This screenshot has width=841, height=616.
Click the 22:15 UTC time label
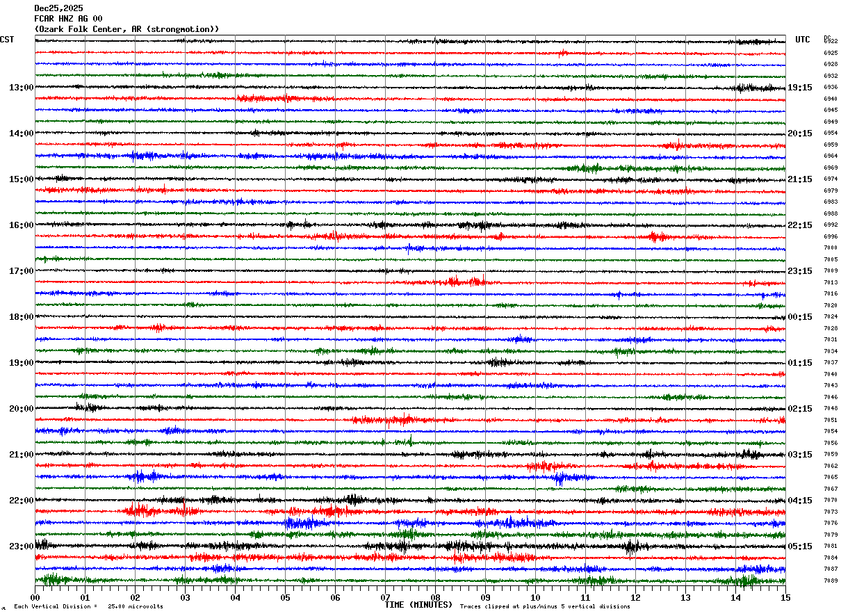tap(800, 225)
